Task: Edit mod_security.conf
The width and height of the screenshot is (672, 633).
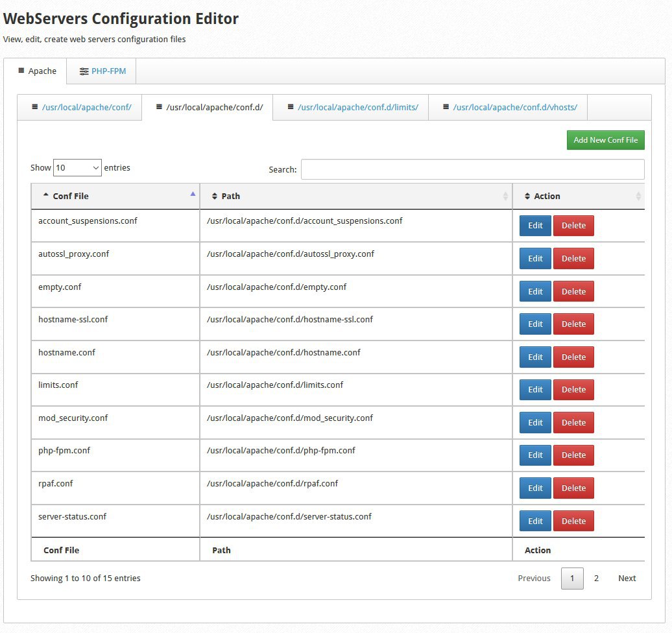Action: 535,423
